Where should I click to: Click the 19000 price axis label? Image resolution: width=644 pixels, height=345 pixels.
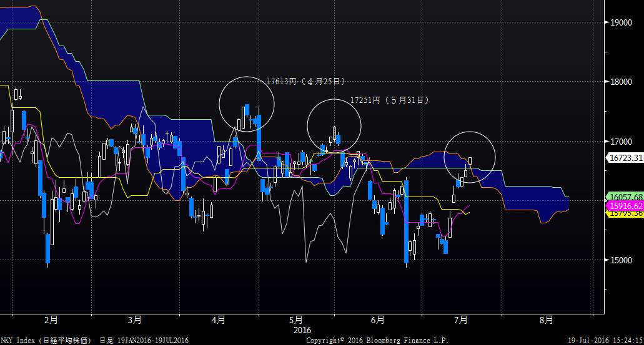pos(621,22)
